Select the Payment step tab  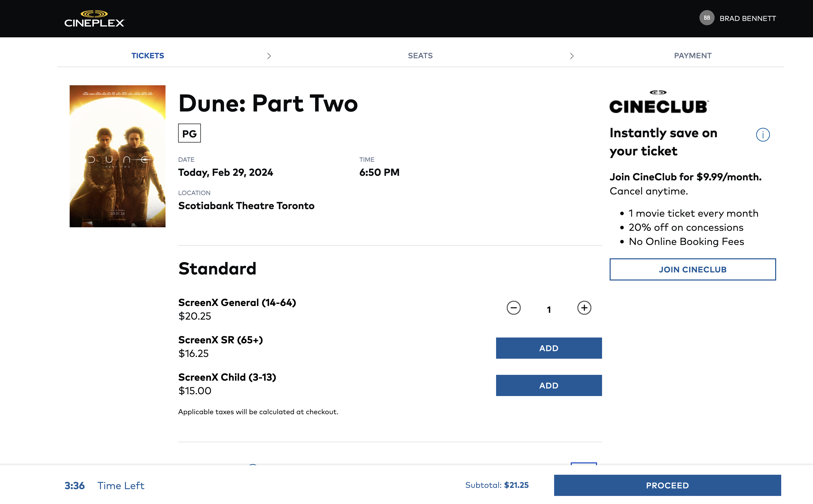(x=693, y=56)
